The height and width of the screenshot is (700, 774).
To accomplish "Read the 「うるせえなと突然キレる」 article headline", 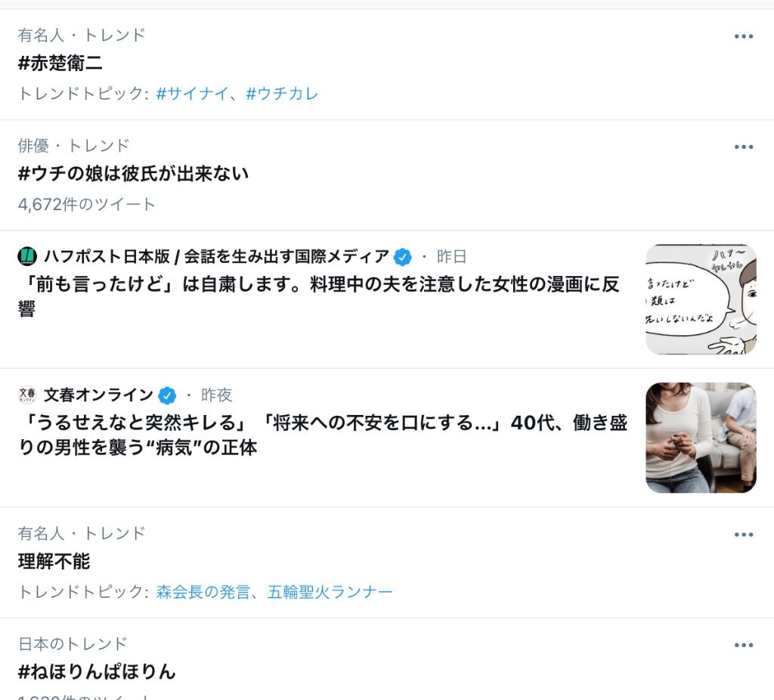I will [323, 435].
